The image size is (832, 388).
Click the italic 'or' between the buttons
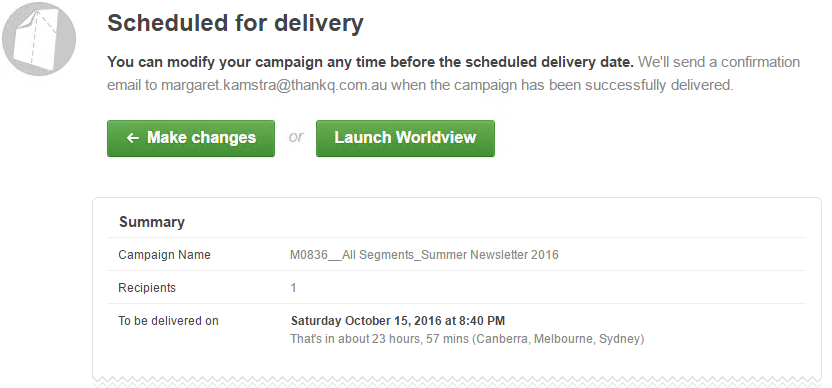click(296, 137)
